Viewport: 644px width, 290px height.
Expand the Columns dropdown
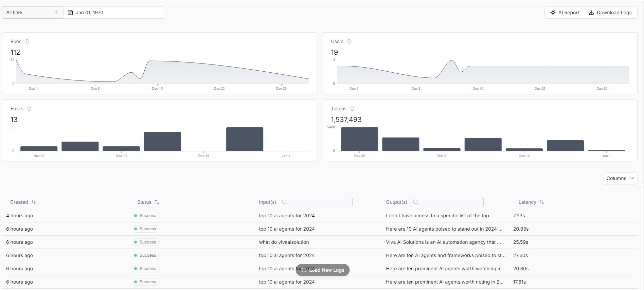pyautogui.click(x=620, y=178)
